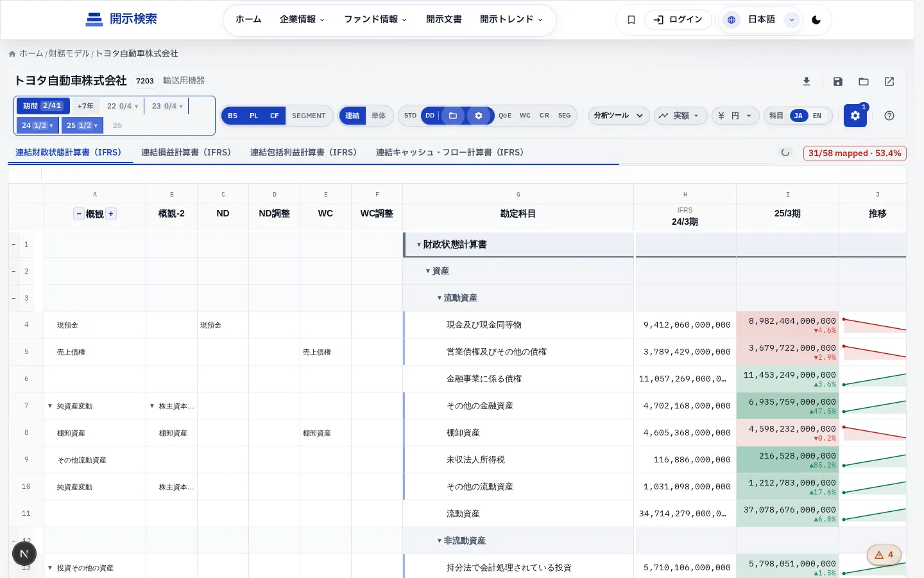Image resolution: width=924 pixels, height=578 pixels.
Task: Open the warning badge showing 4
Action: (884, 555)
